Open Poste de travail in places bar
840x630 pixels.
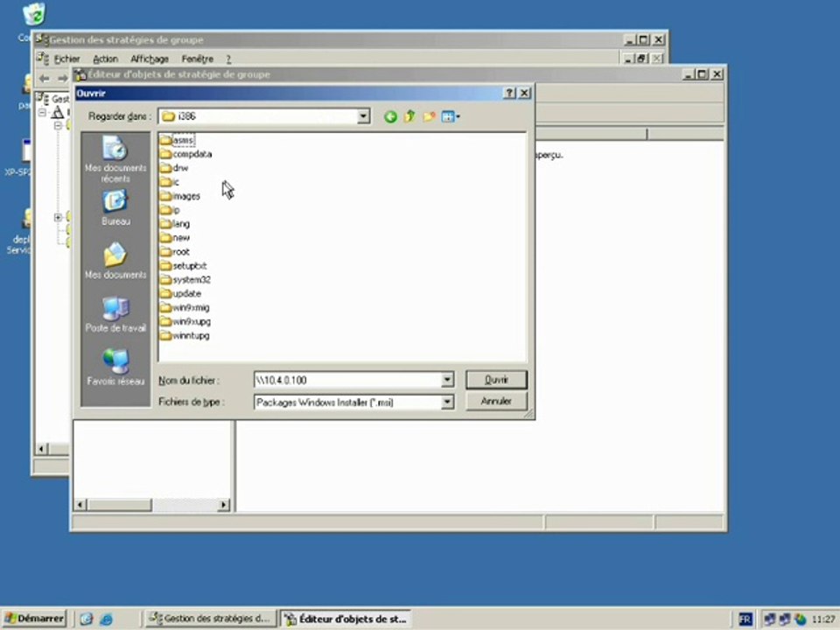pyautogui.click(x=115, y=314)
